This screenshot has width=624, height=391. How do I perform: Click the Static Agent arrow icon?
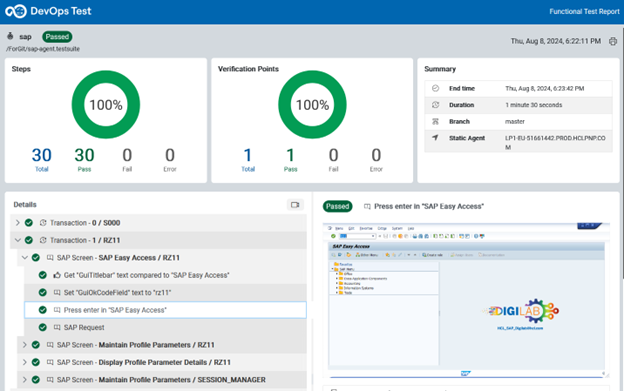[x=435, y=138]
